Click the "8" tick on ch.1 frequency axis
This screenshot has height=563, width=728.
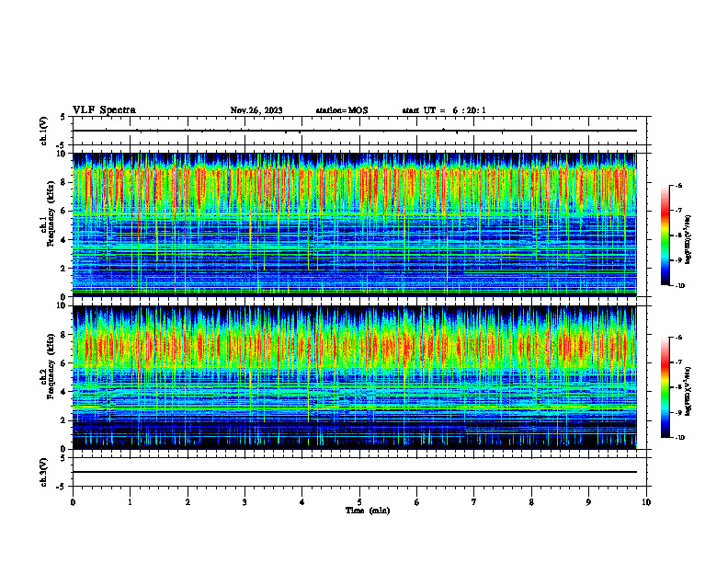[64, 182]
